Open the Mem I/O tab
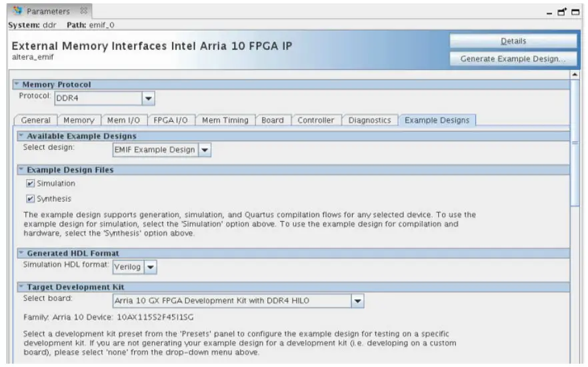This screenshot has height=367, width=588. (123, 120)
